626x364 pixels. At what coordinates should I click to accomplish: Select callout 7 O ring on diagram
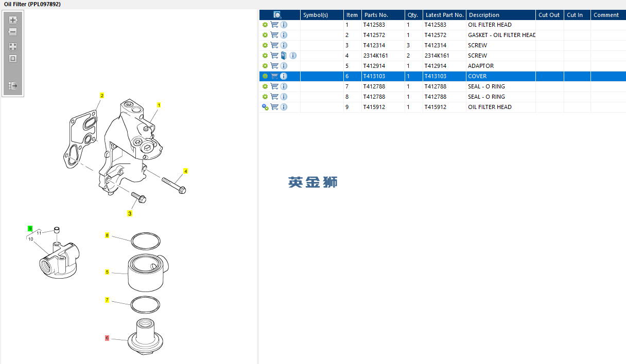click(107, 300)
